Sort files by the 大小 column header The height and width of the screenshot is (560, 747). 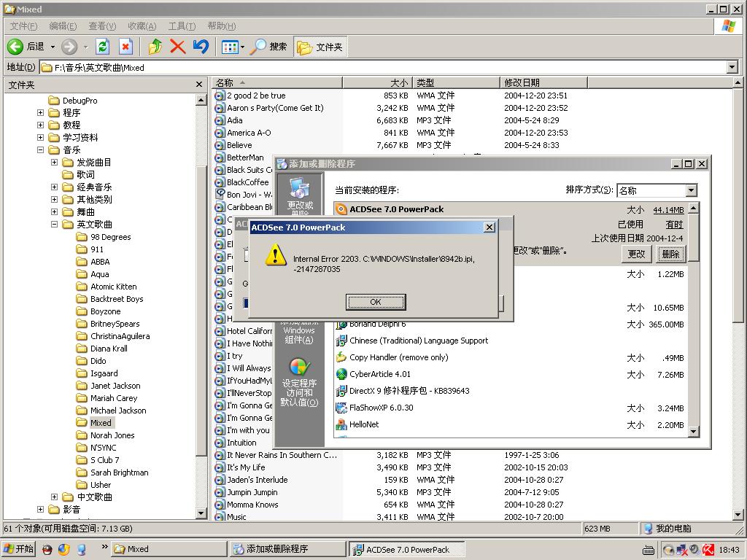pos(377,83)
